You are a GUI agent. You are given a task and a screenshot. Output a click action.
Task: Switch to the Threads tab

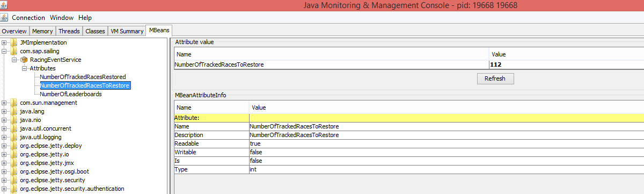pyautogui.click(x=69, y=31)
